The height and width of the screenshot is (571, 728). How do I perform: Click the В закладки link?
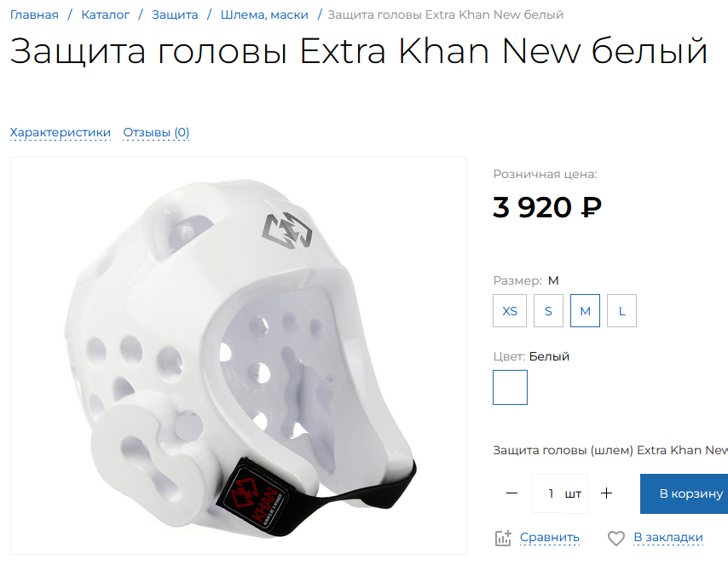click(x=668, y=537)
